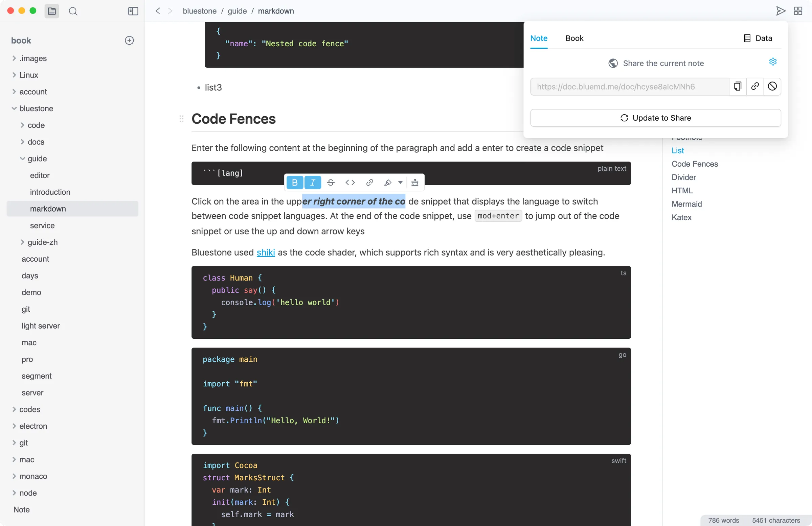This screenshot has height=526, width=812.
Task: Toggle italic formatting off
Action: coord(313,183)
